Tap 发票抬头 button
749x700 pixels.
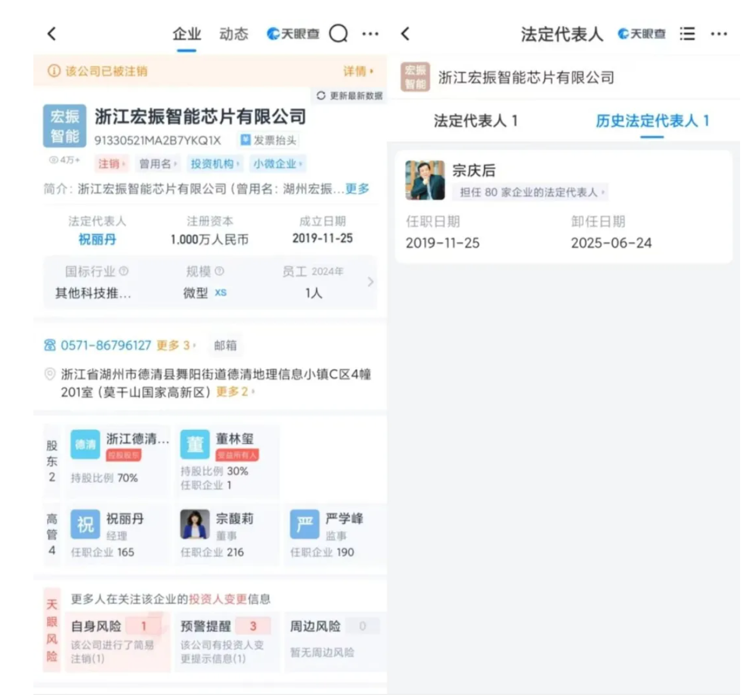268,140
